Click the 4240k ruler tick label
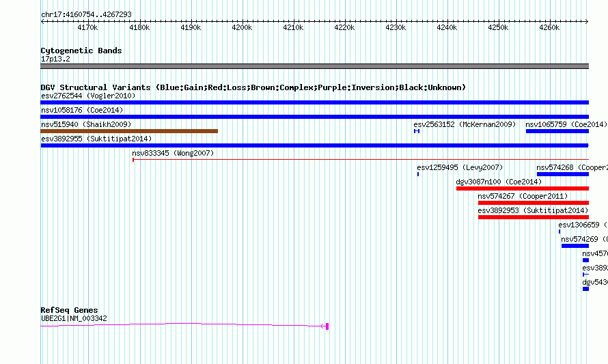The image size is (608, 364). point(447,28)
